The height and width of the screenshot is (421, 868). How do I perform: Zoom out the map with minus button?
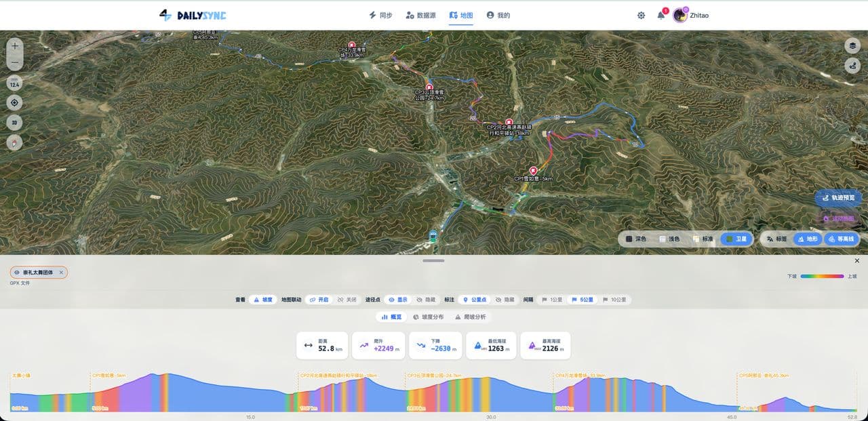[15, 62]
